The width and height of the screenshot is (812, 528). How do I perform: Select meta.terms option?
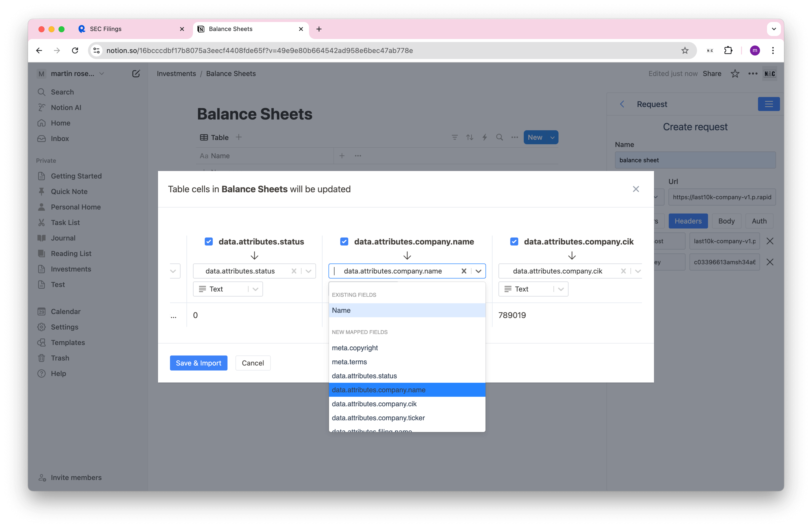coord(407,362)
